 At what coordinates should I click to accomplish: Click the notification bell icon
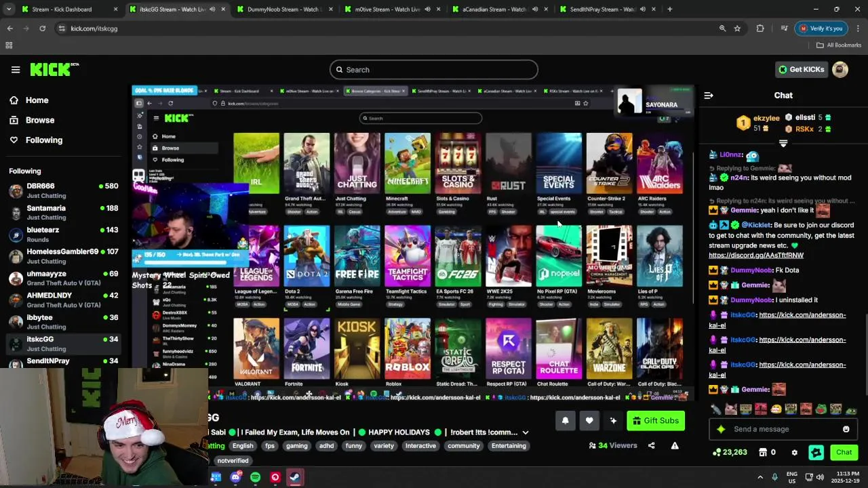[x=565, y=421]
